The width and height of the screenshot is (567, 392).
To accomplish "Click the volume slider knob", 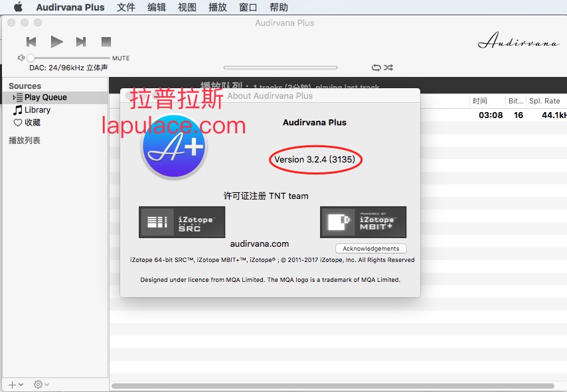I will coord(31,58).
